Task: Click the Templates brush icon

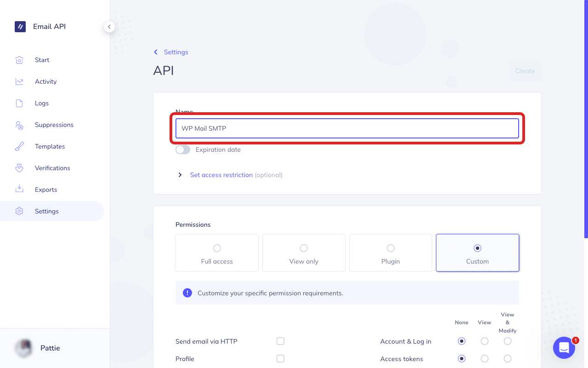Action: [19, 146]
